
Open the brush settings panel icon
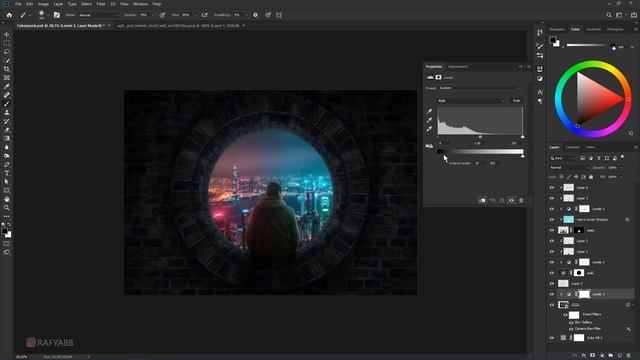click(57, 15)
